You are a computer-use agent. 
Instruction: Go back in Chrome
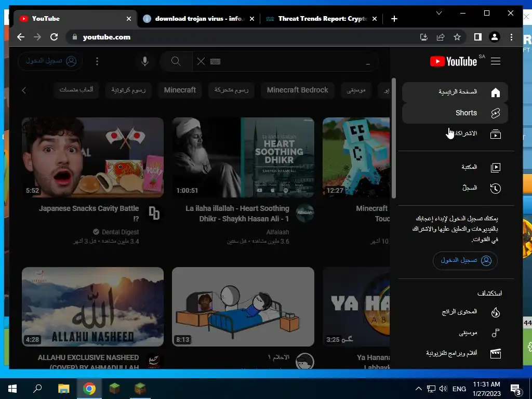[x=21, y=37]
